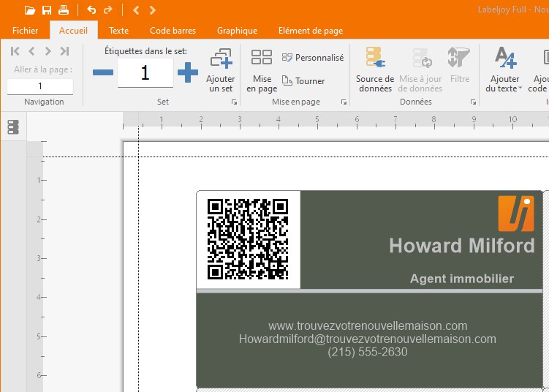Go back with the left chevron in the title bar
The height and width of the screenshot is (392, 549).
(136, 10)
